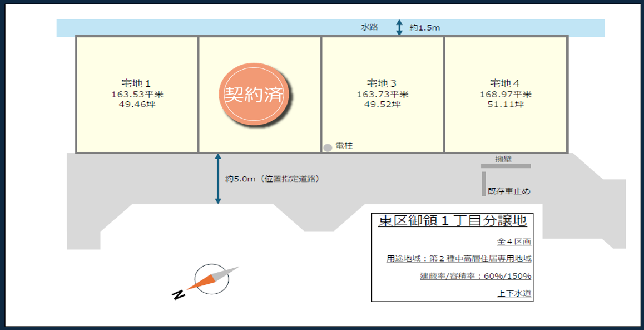This screenshot has width=644, height=330.
Task: Click the horizontal 擁壁 retaining wall bar
Action: coord(506,166)
